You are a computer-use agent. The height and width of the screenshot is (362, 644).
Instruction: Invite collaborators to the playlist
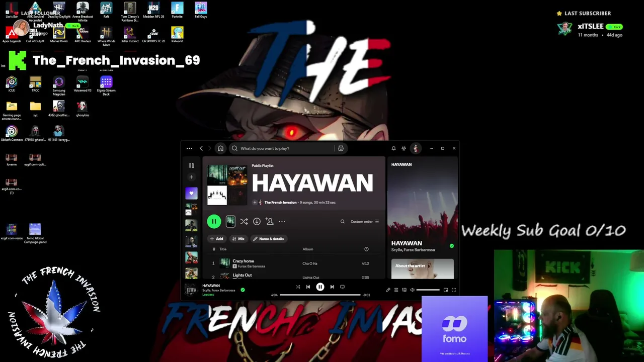(269, 221)
